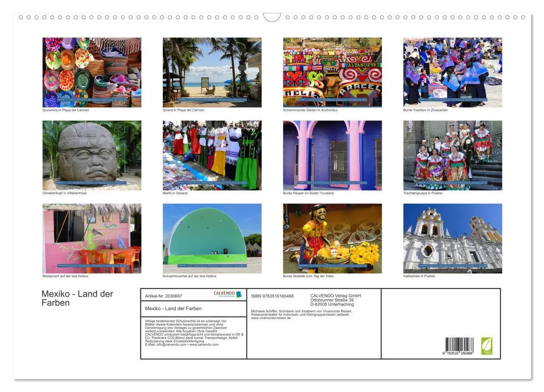Select the Trachtengruppe in Puebla image
The image size is (544, 392).
[452, 155]
